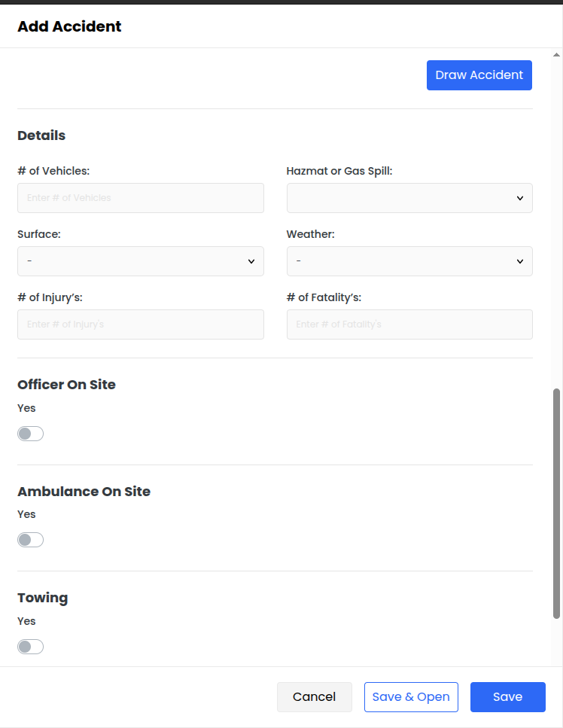Click the Towing section heading text

[42, 598]
